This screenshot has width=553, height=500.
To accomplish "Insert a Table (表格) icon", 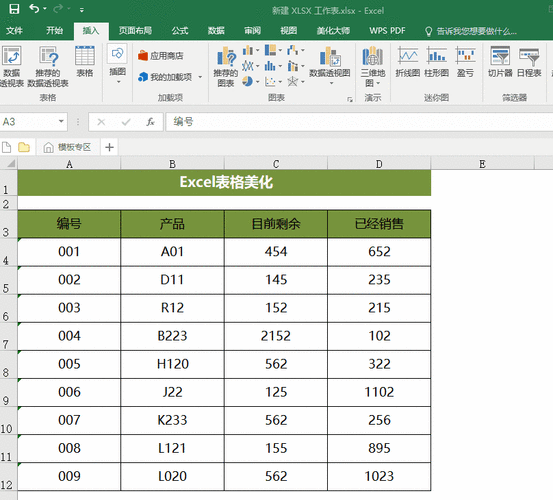I will [85, 61].
